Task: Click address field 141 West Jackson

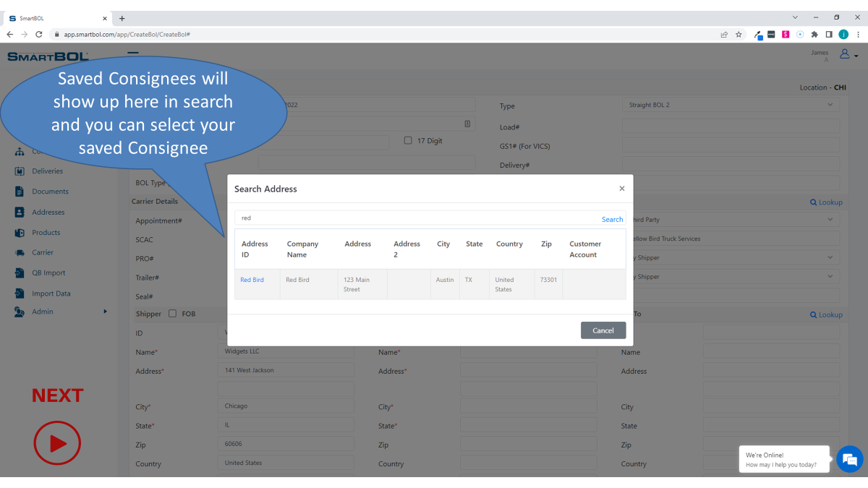Action: tap(286, 370)
